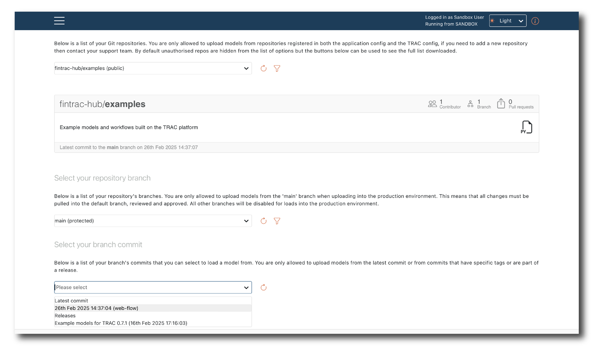Select 26th Feb 2025 14:37:04 (web-flow) commit
This screenshot has width=595, height=364.
pyautogui.click(x=97, y=308)
